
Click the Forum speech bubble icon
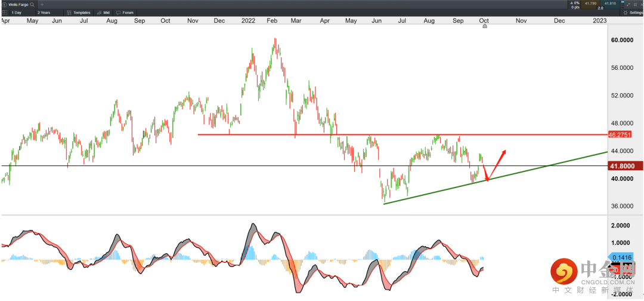point(118,13)
